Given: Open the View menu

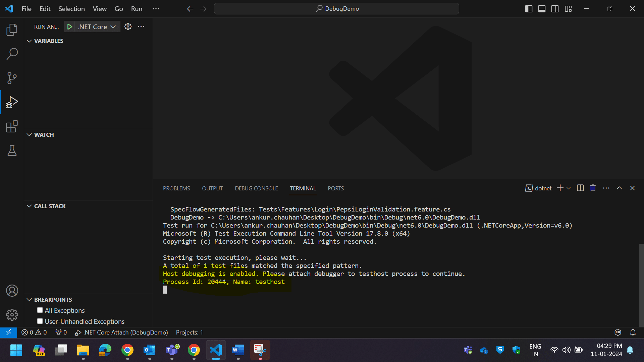Looking at the screenshot, I should click(100, 9).
